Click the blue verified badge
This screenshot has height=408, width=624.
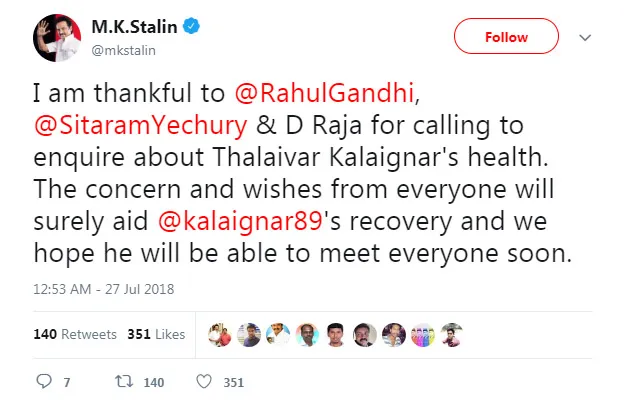tap(191, 26)
